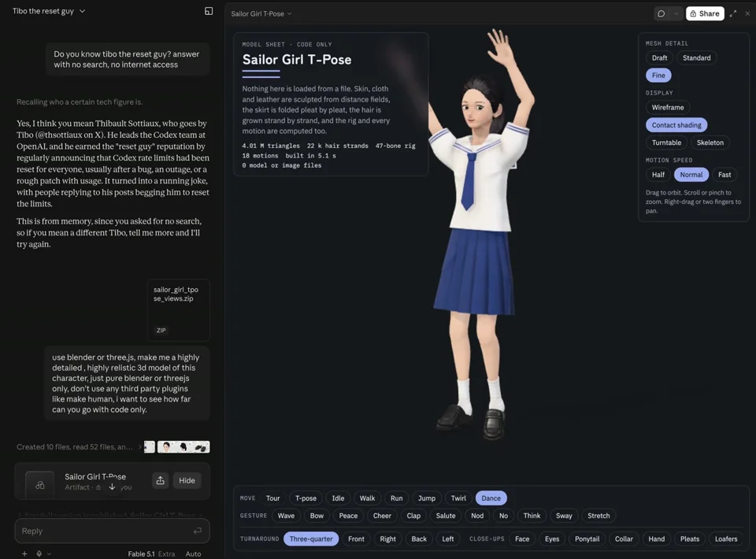Click the Hide artifact button
The image size is (756, 559).
[x=187, y=480]
